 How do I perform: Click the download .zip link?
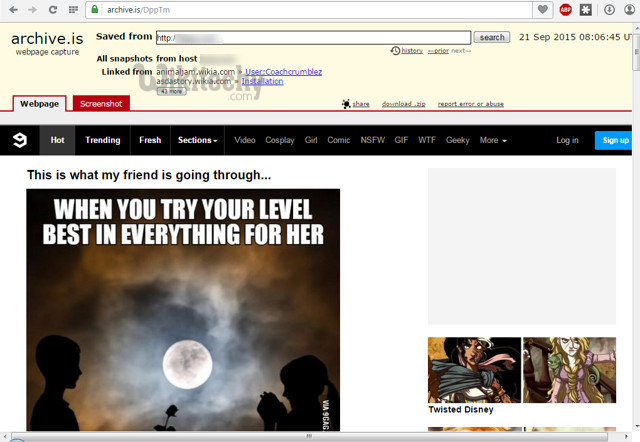(404, 104)
